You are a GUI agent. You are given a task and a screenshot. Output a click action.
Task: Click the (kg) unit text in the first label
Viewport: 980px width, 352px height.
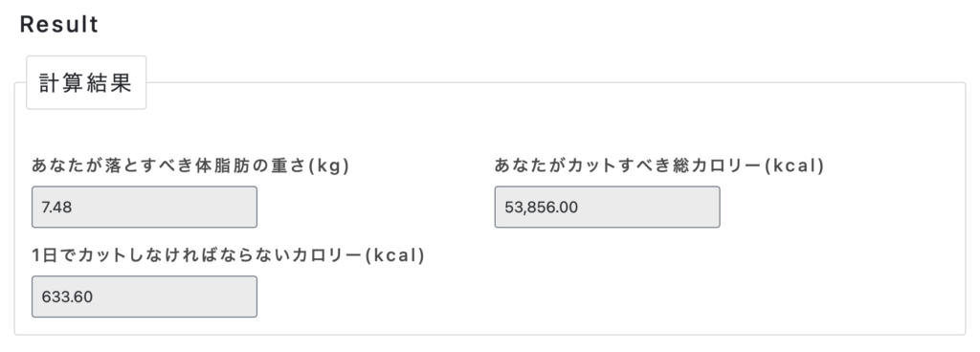pos(329,166)
